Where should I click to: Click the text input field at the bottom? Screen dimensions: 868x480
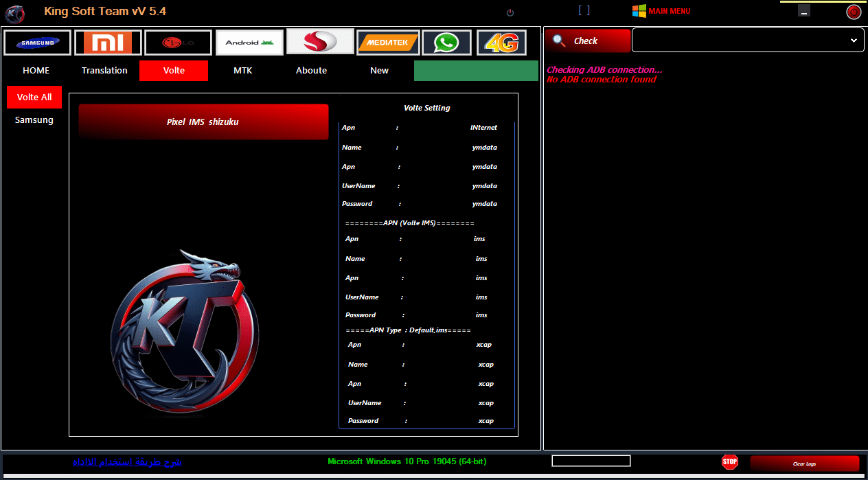591,460
